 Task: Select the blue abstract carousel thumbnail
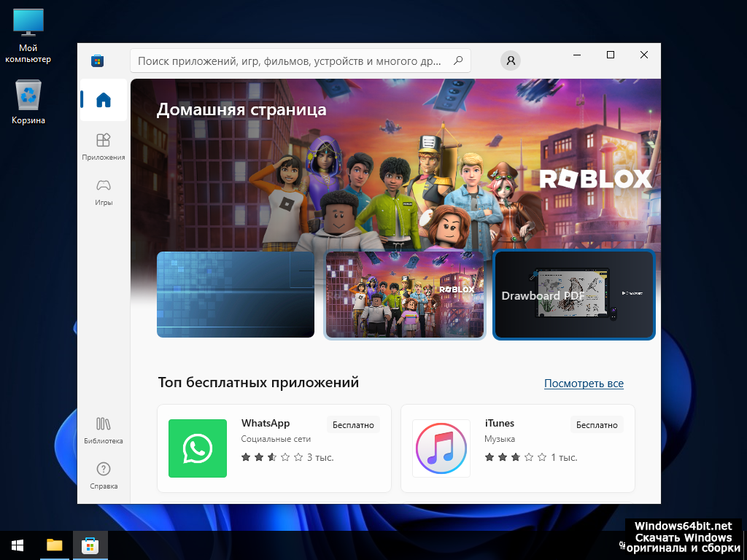(236, 295)
